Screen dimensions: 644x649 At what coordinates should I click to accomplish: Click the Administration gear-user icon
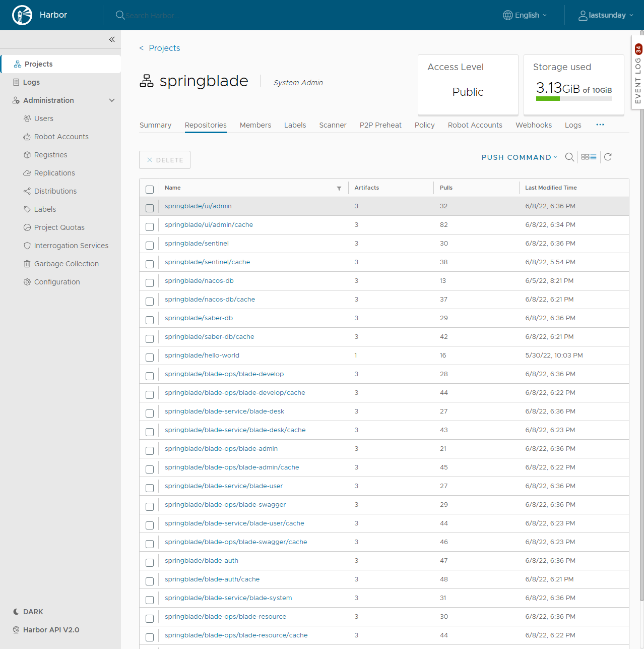[x=16, y=100]
